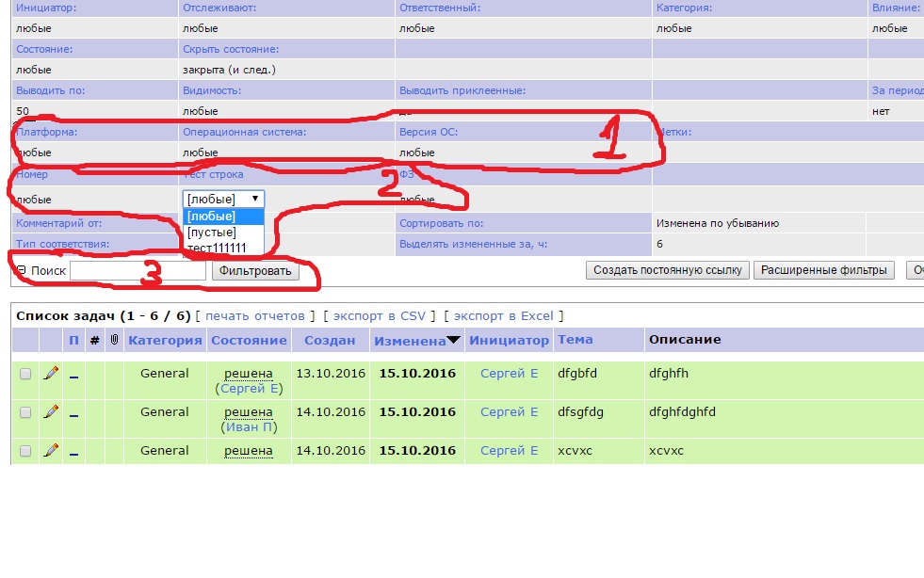Tick the checkbox for task dfsgfdg

pos(25,412)
